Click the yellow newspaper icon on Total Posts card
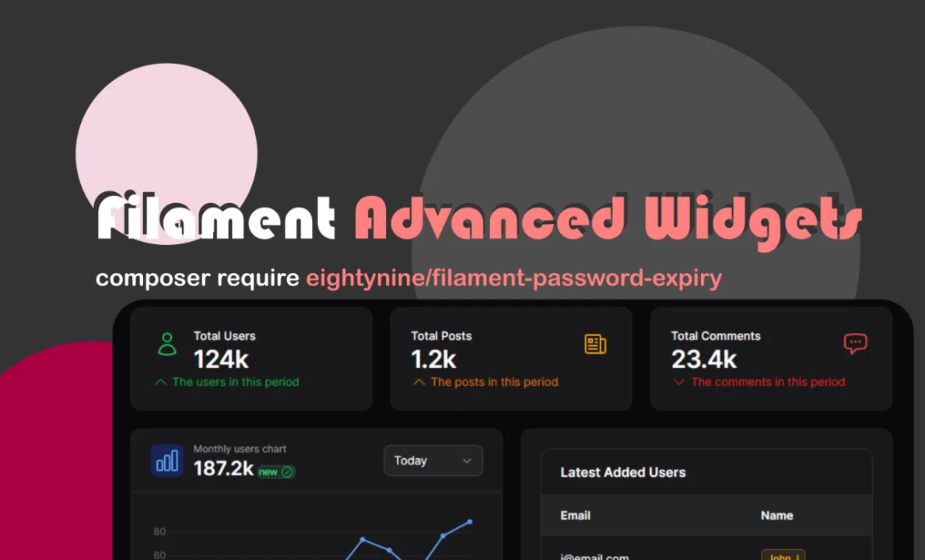Screen dimensions: 925x560 pyautogui.click(x=595, y=343)
